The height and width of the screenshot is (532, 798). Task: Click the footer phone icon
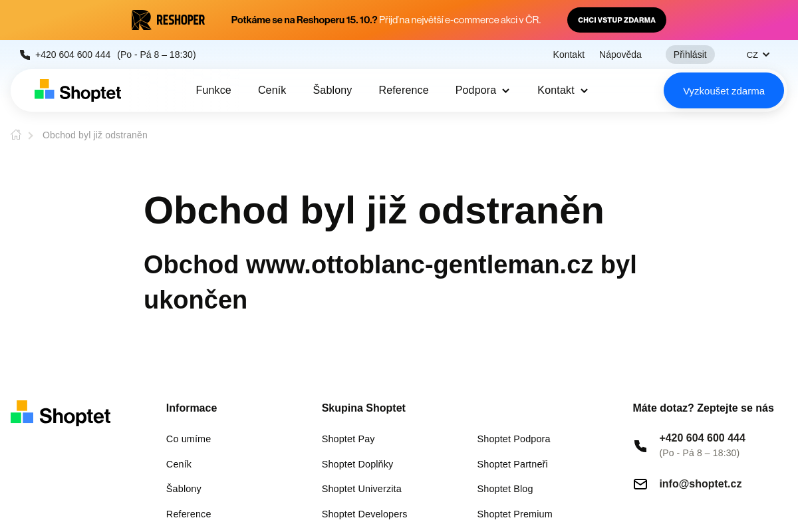[640, 446]
